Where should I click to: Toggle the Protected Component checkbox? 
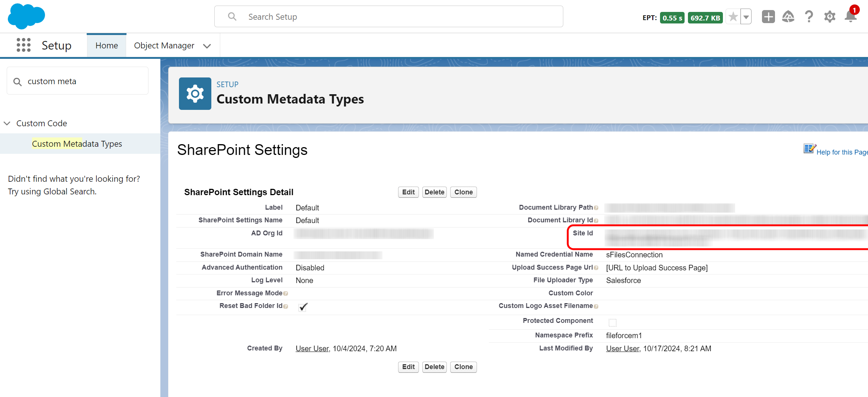click(x=612, y=322)
